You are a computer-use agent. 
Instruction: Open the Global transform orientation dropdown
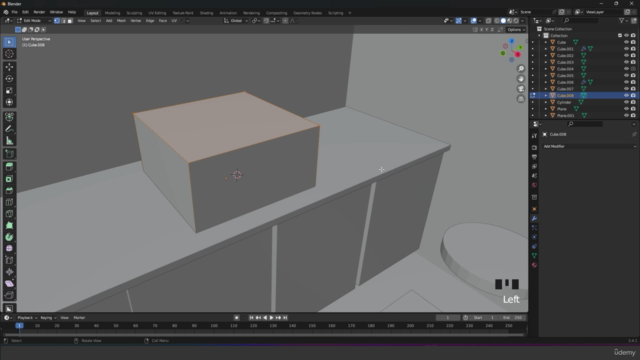point(236,21)
